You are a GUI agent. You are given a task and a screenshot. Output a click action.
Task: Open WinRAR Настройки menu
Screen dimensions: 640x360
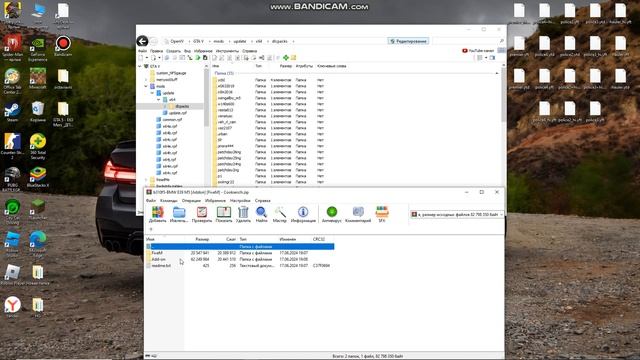coord(240,200)
